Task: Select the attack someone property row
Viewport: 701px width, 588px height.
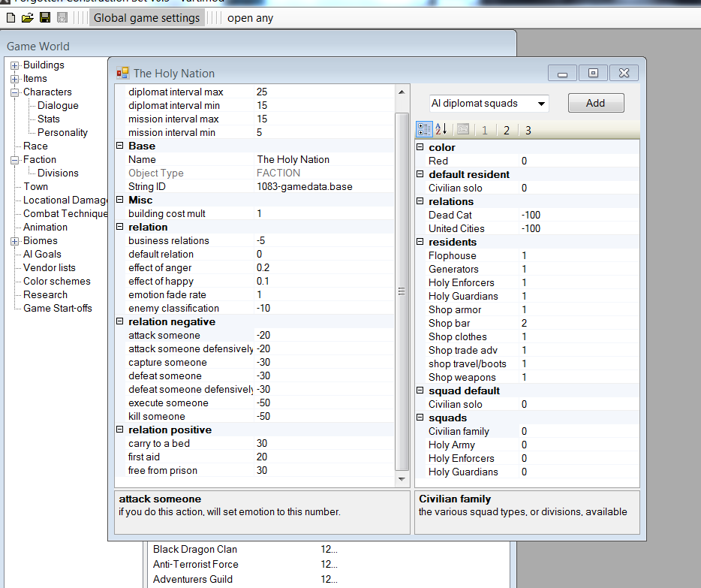Action: [255, 336]
